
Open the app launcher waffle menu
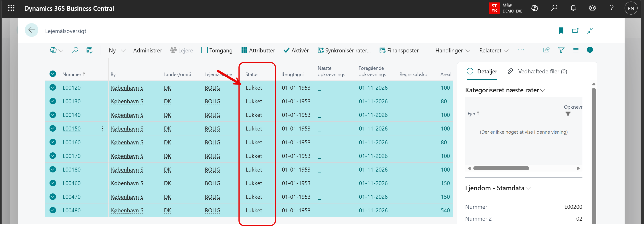point(11,8)
